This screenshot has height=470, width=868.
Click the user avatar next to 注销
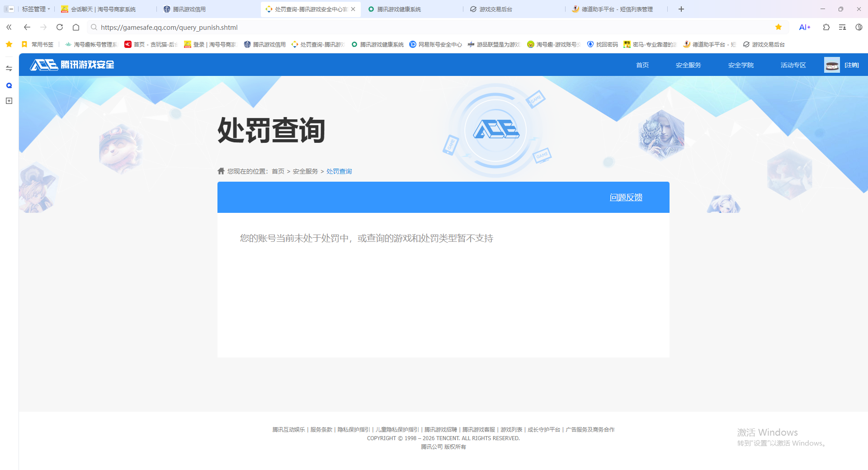click(x=832, y=65)
